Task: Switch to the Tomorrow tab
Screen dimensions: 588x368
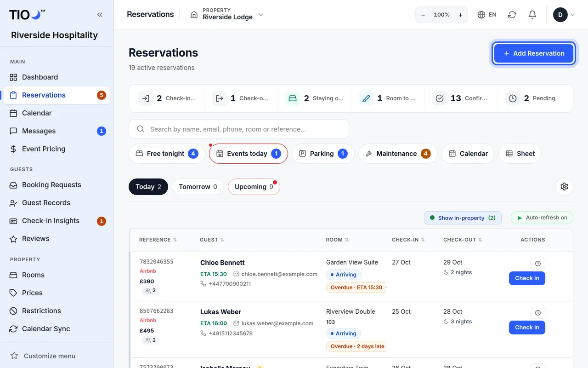Action: pyautogui.click(x=198, y=187)
